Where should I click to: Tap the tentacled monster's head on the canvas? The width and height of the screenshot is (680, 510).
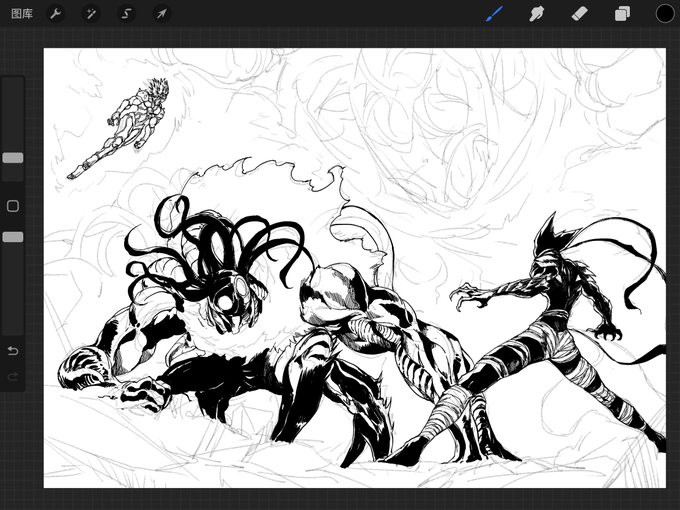click(230, 299)
